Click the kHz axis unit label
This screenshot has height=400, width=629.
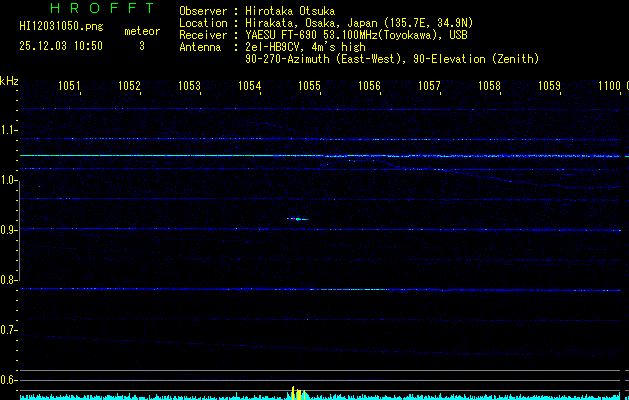(9, 80)
